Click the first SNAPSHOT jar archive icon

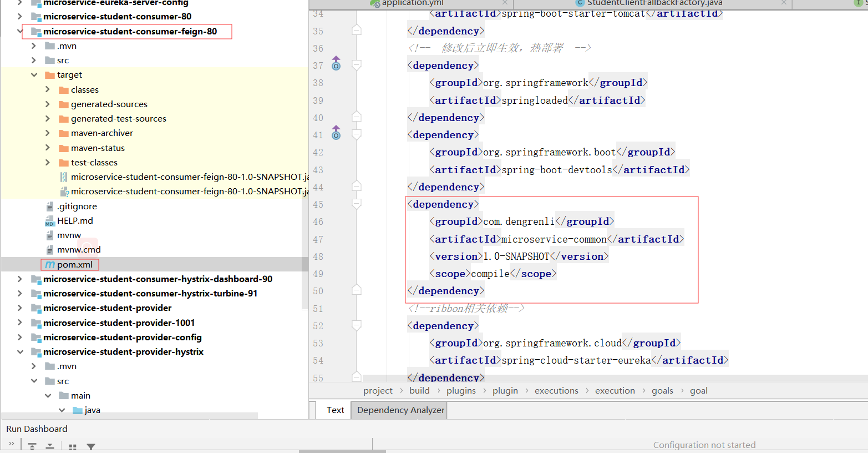point(64,177)
